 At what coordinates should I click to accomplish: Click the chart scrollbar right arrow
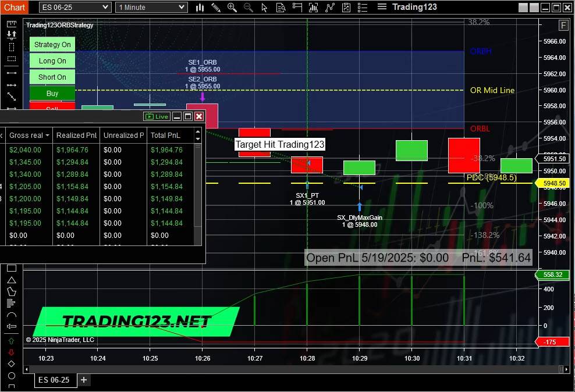567,369
